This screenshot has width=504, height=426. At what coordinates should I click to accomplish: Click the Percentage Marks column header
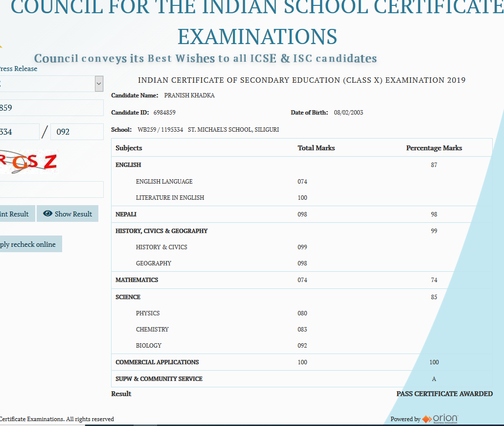tap(434, 148)
